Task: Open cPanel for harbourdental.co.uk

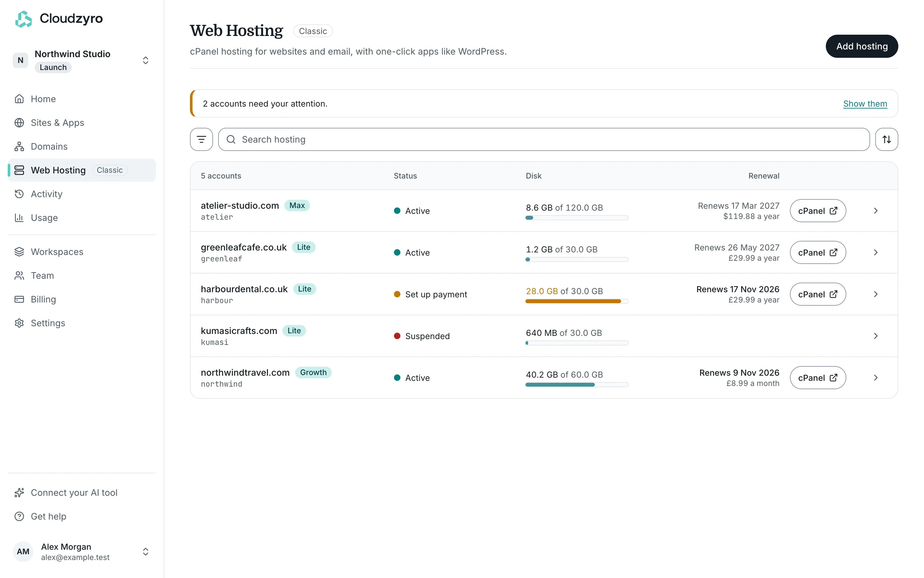Action: click(817, 294)
